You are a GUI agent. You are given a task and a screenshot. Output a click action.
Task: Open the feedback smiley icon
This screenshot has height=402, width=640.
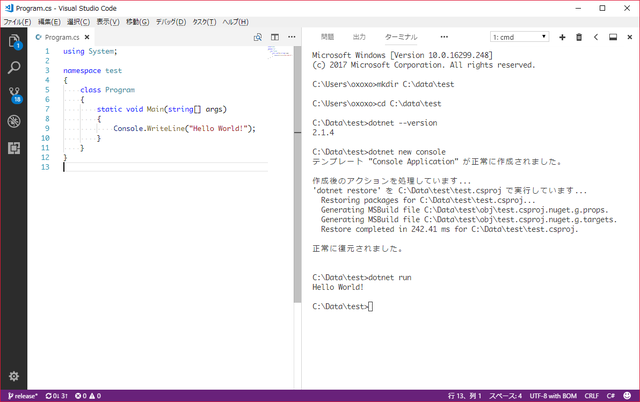627,396
